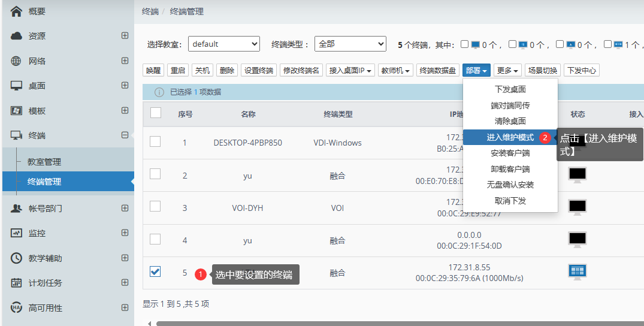Click the 桌面 monitor icon in sidebar

click(17, 86)
